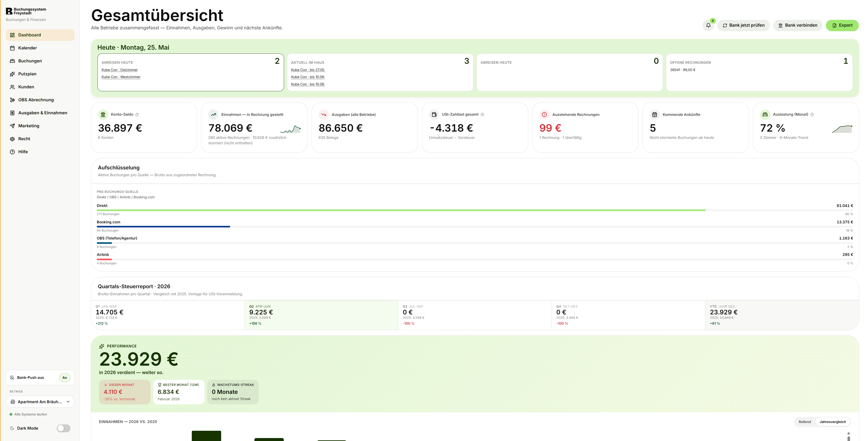This screenshot has width=868, height=441.
Task: Switch the chart to Rollend view
Action: click(x=805, y=422)
